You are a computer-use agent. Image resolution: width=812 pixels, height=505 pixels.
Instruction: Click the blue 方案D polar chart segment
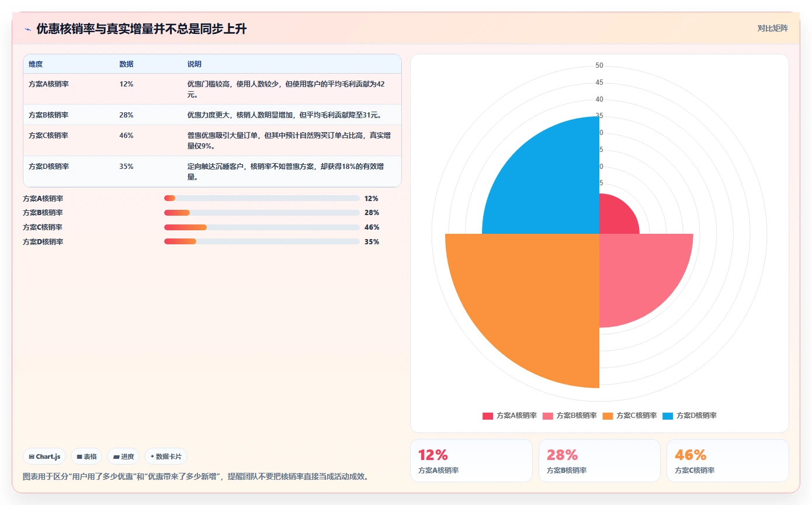click(549, 184)
